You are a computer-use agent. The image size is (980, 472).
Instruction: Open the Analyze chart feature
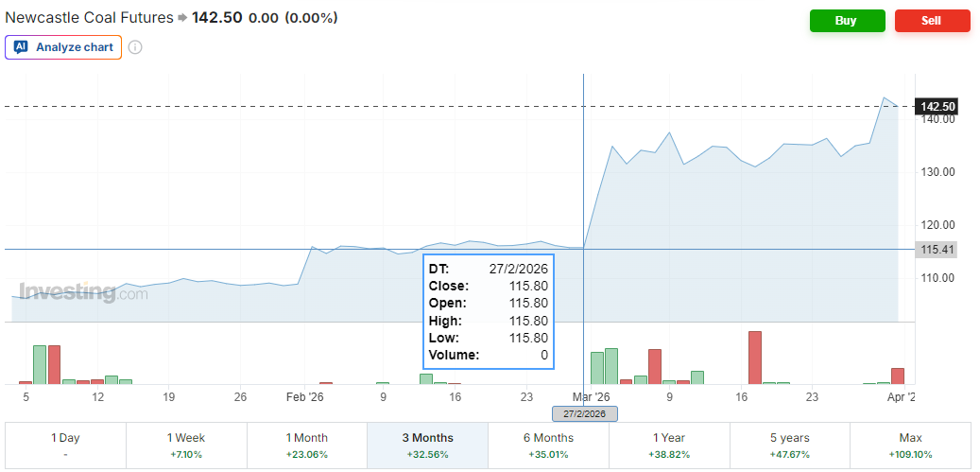(x=64, y=47)
